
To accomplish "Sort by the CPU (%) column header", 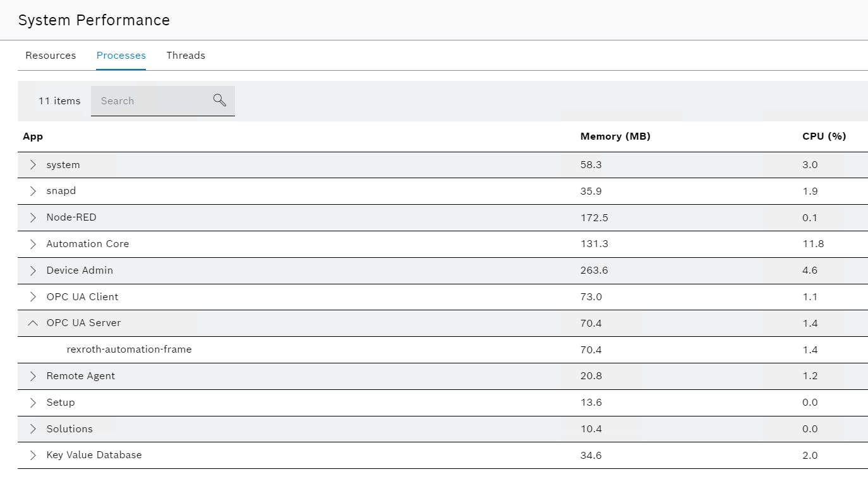I will (x=824, y=137).
